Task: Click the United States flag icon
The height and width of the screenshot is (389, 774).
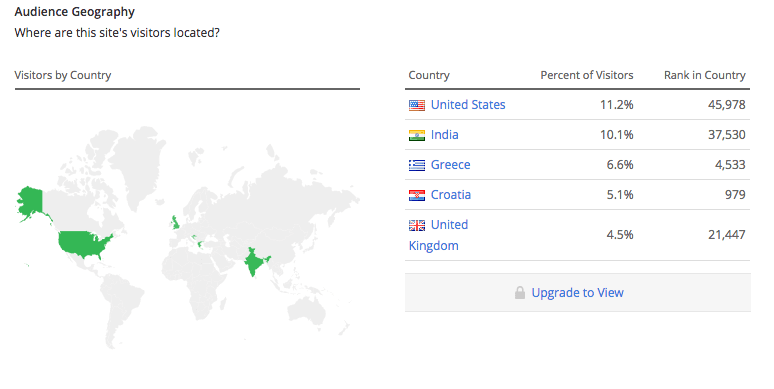Action: pyautogui.click(x=417, y=105)
